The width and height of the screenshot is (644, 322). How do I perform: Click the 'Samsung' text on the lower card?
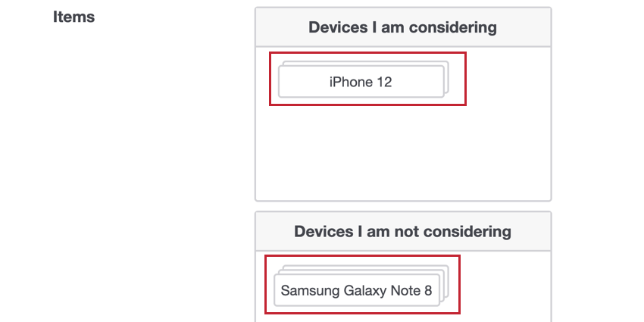310,291
